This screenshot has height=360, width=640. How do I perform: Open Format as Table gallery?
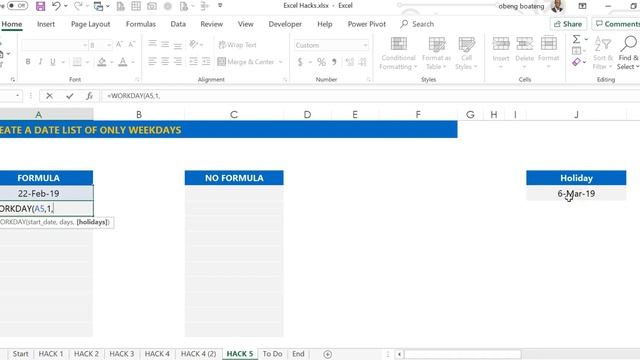(x=436, y=53)
